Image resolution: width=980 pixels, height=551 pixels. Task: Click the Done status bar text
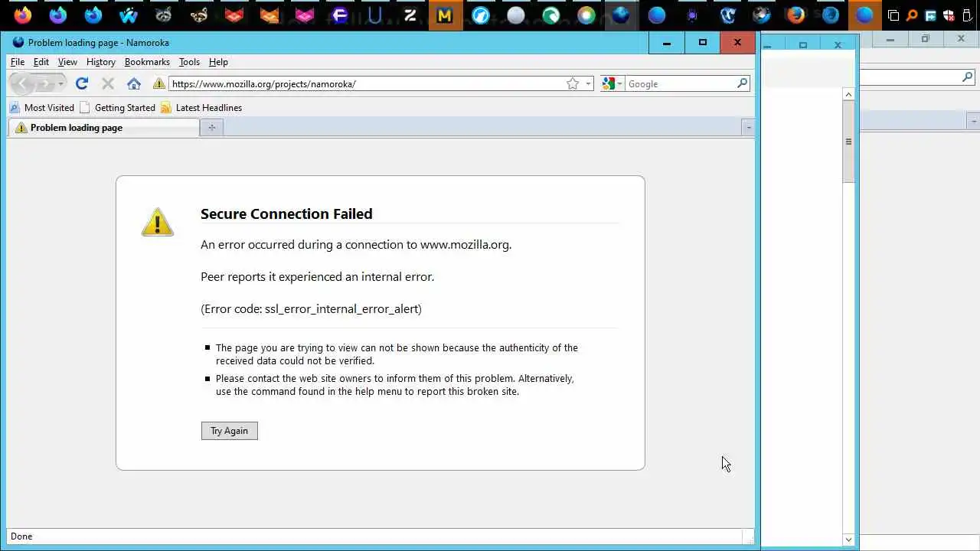tap(21, 536)
